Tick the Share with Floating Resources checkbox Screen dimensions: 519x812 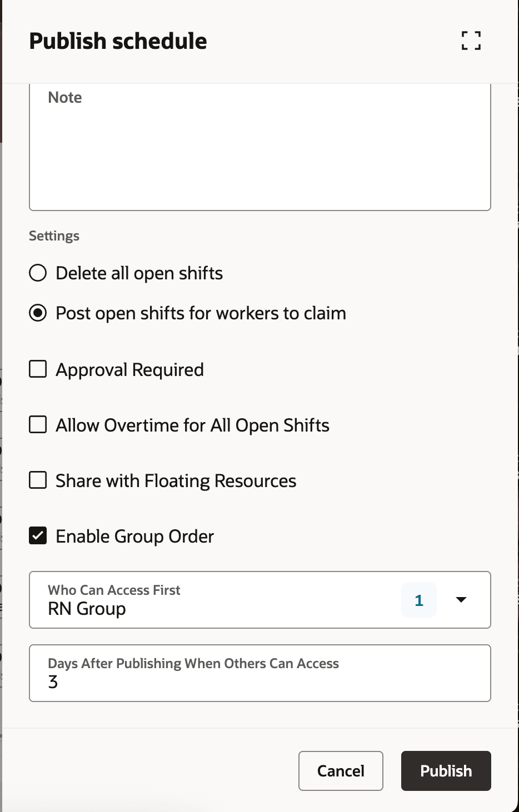point(38,480)
